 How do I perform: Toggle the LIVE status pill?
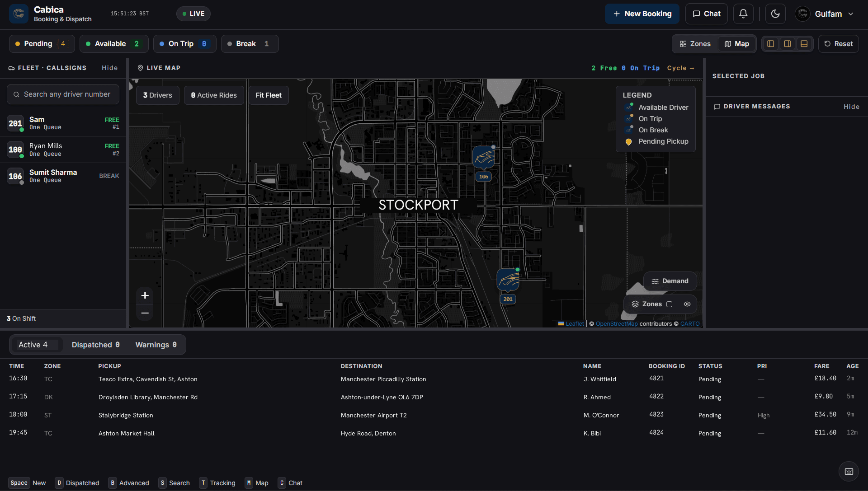tap(193, 14)
